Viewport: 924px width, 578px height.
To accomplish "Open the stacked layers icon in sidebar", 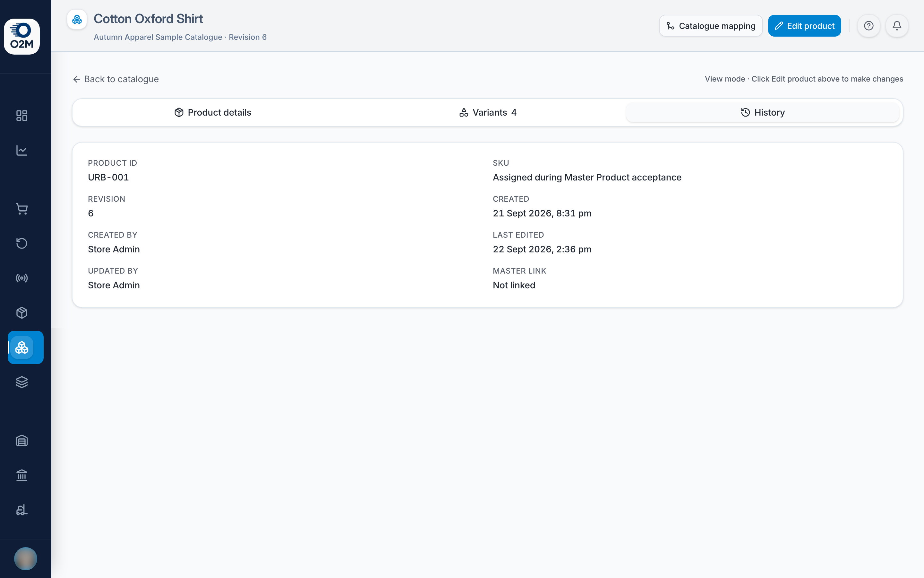I will point(22,382).
